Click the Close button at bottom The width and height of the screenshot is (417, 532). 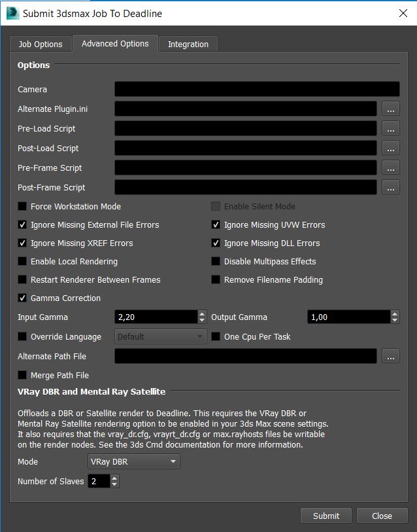382,516
